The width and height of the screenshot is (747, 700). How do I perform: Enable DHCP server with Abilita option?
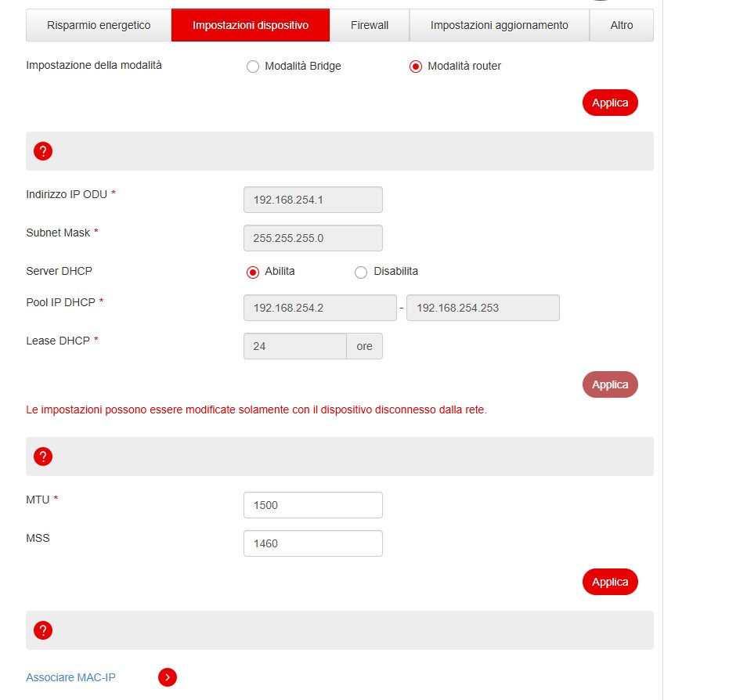pos(252,272)
